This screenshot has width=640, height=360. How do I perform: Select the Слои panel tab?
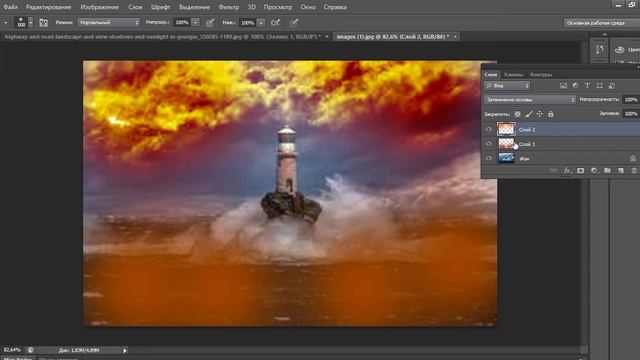tap(491, 74)
